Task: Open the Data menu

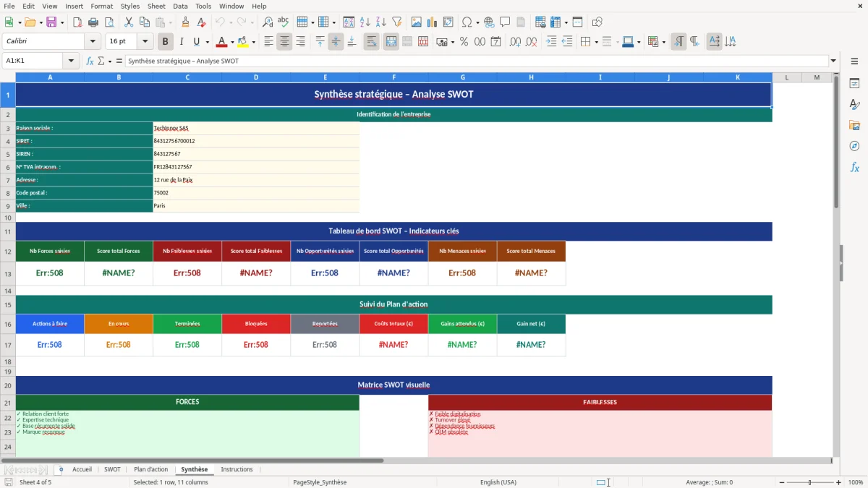Action: coord(180,6)
